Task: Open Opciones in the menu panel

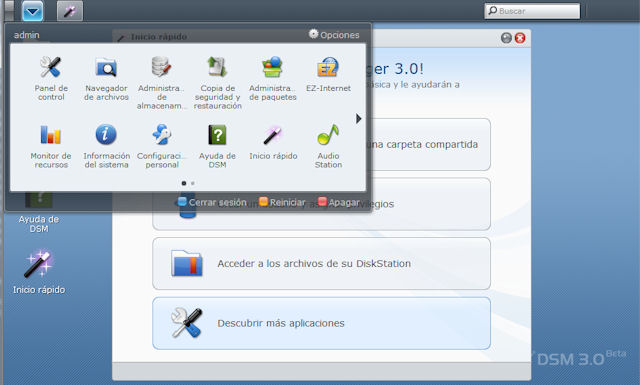Action: pos(334,35)
